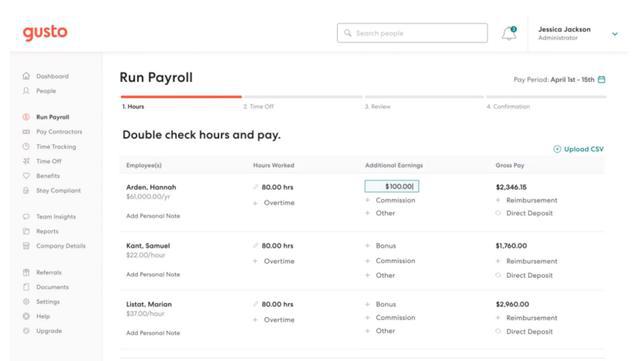Click the Search people field
640x361 pixels.
click(412, 33)
